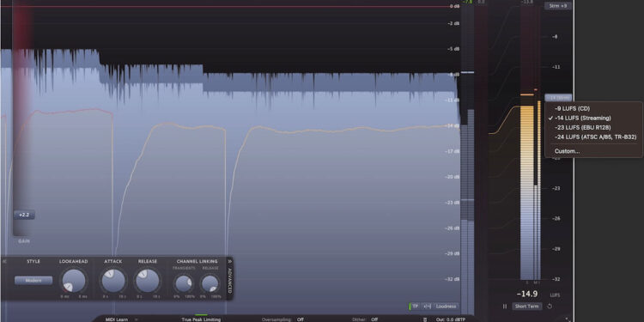Pause the loudness meter
The width and height of the screenshot is (644, 322).
pyautogui.click(x=505, y=307)
